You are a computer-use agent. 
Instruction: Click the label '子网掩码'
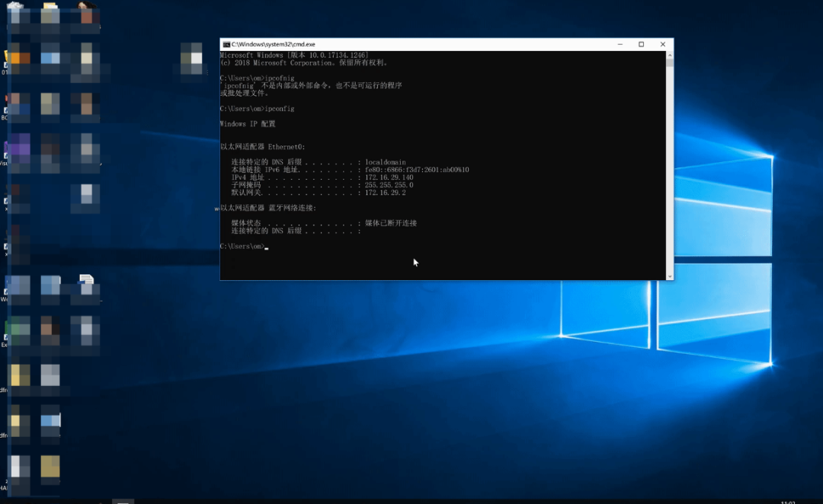(x=245, y=185)
